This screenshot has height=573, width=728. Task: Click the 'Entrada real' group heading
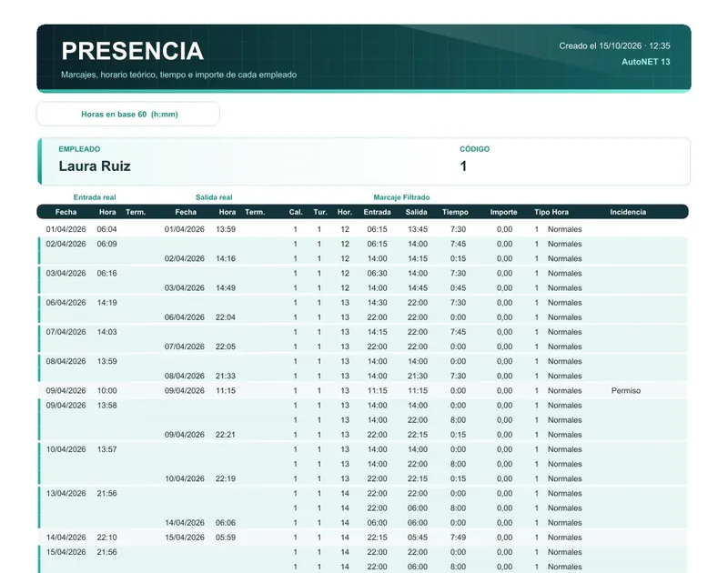point(95,197)
